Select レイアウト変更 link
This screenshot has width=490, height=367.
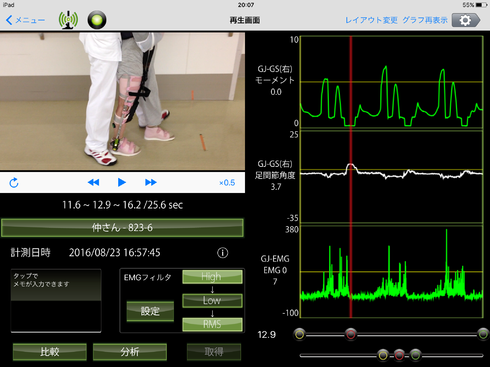point(371,20)
